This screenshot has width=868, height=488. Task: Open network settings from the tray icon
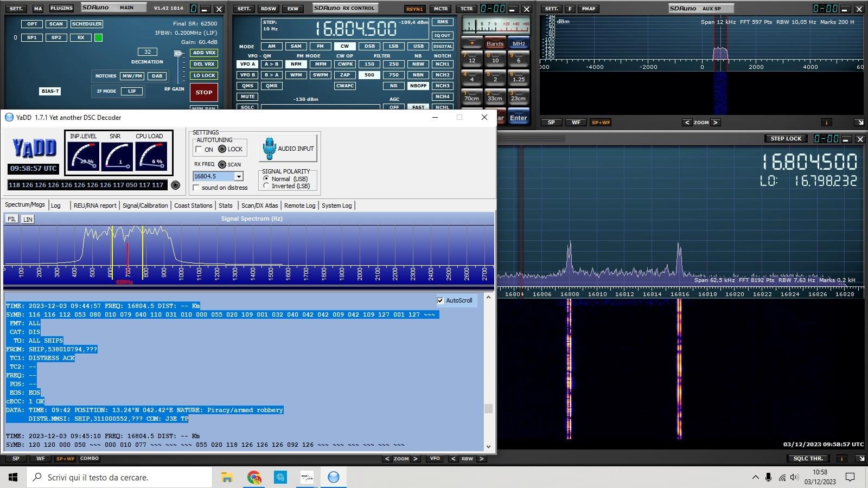click(782, 477)
